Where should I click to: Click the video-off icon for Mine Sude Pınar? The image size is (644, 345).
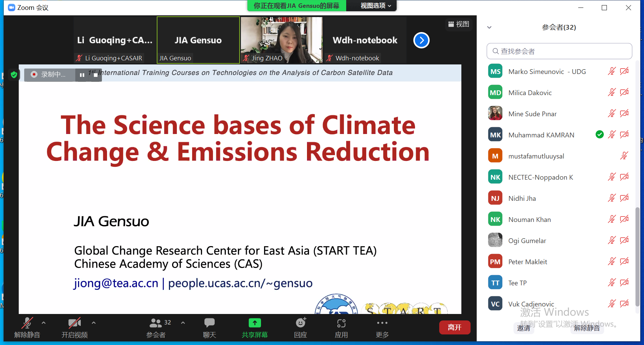pos(624,114)
